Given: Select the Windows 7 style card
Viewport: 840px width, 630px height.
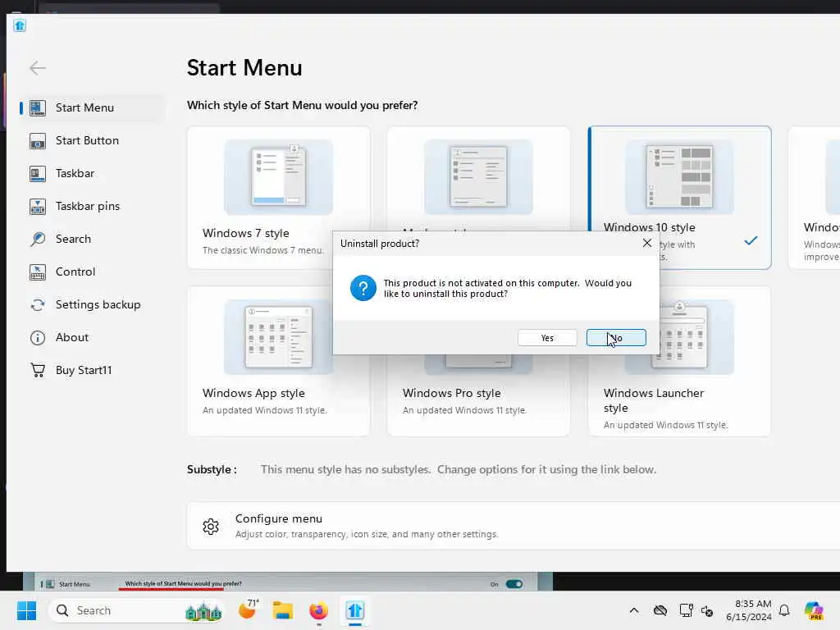Looking at the screenshot, I should (x=279, y=198).
